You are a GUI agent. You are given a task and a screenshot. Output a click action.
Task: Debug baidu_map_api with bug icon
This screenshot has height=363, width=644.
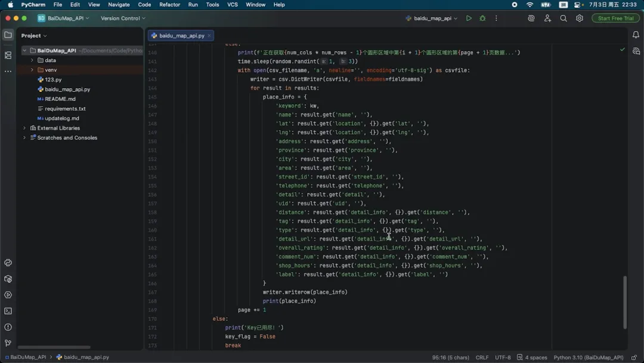482,18
